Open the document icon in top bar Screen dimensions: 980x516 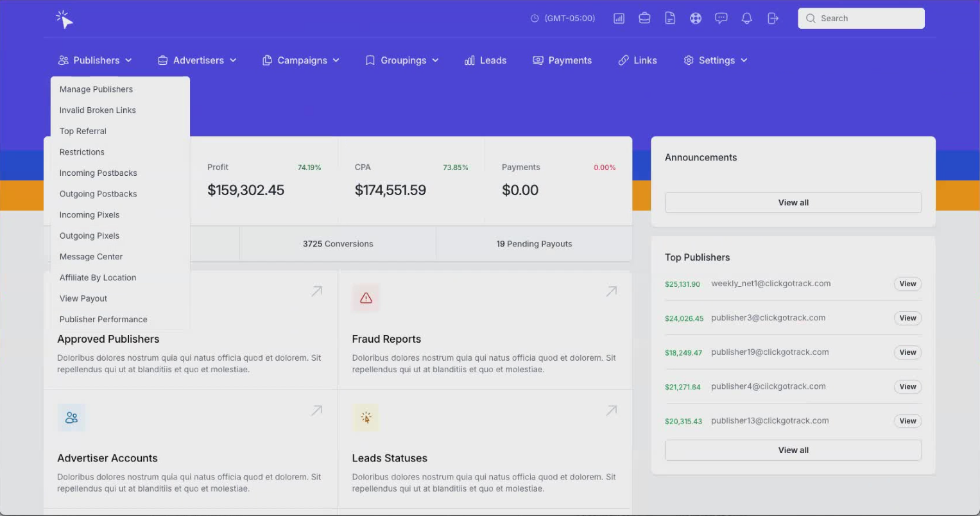(670, 19)
